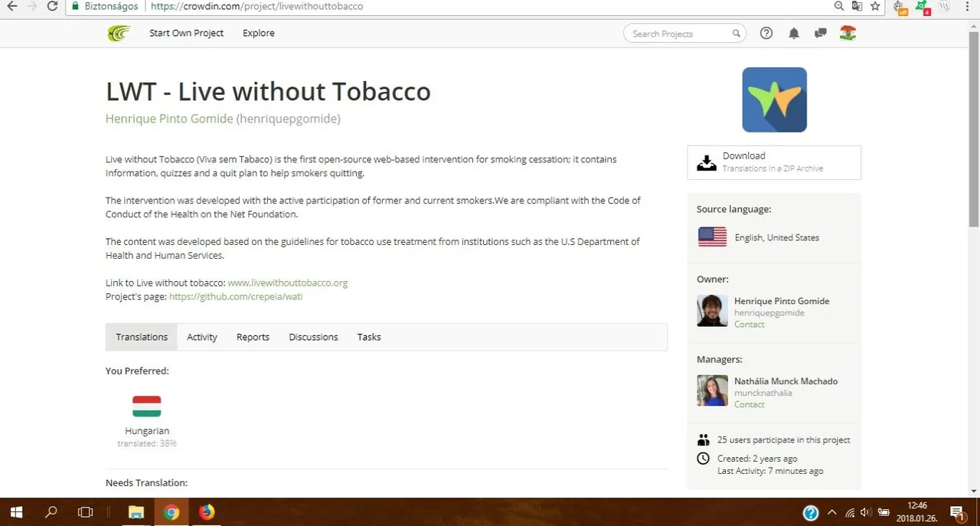Contact owner Henrique Pinto Gomide
Image resolution: width=980 pixels, height=526 pixels.
749,324
